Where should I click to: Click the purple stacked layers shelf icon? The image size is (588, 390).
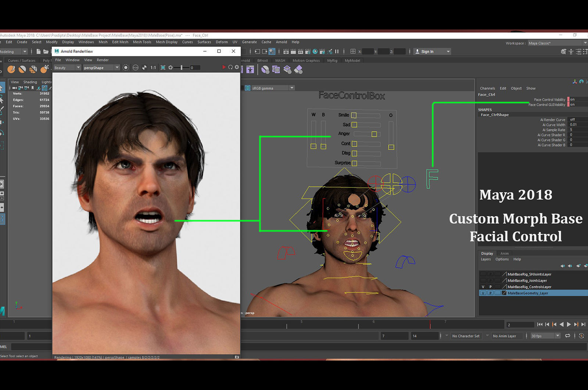click(x=287, y=69)
